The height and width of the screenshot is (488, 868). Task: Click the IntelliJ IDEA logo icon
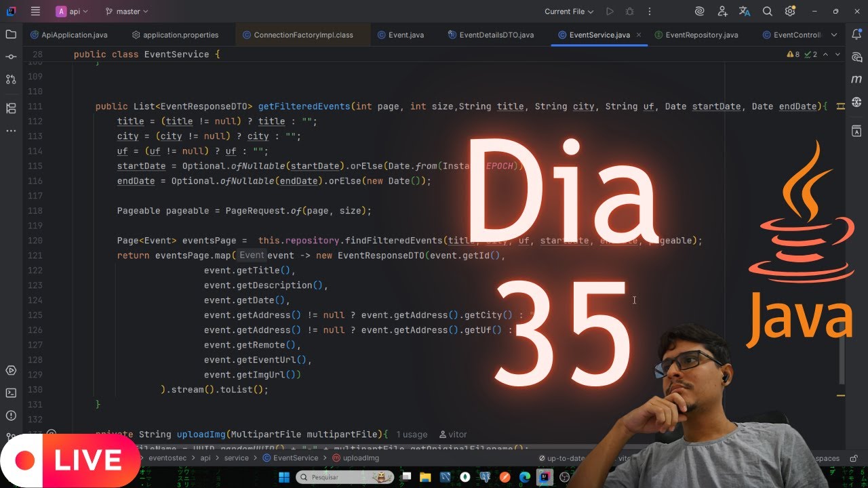point(11,12)
